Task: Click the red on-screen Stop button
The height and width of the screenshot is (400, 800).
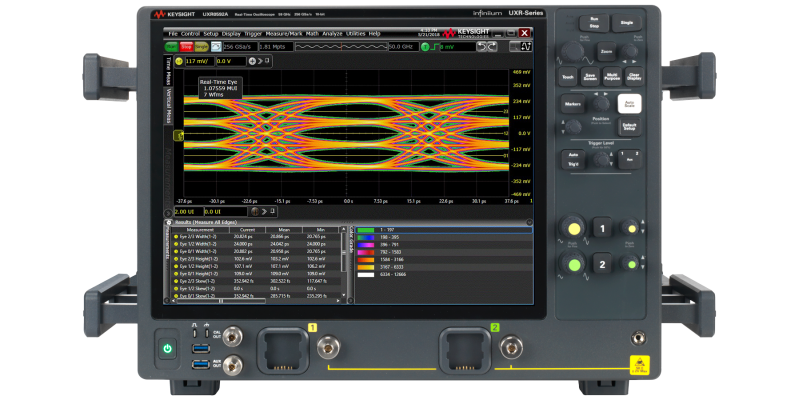Action: 186,47
